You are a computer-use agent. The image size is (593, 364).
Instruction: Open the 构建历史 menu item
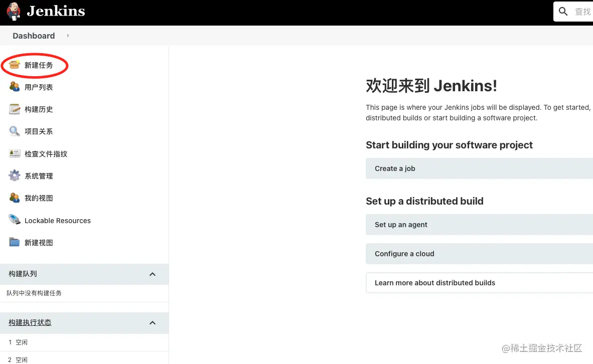pyautogui.click(x=39, y=109)
